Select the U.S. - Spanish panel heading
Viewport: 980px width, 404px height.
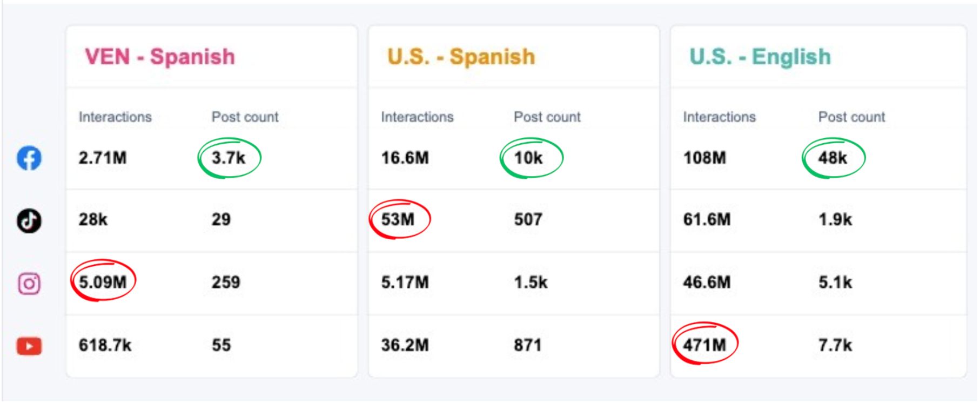click(461, 57)
